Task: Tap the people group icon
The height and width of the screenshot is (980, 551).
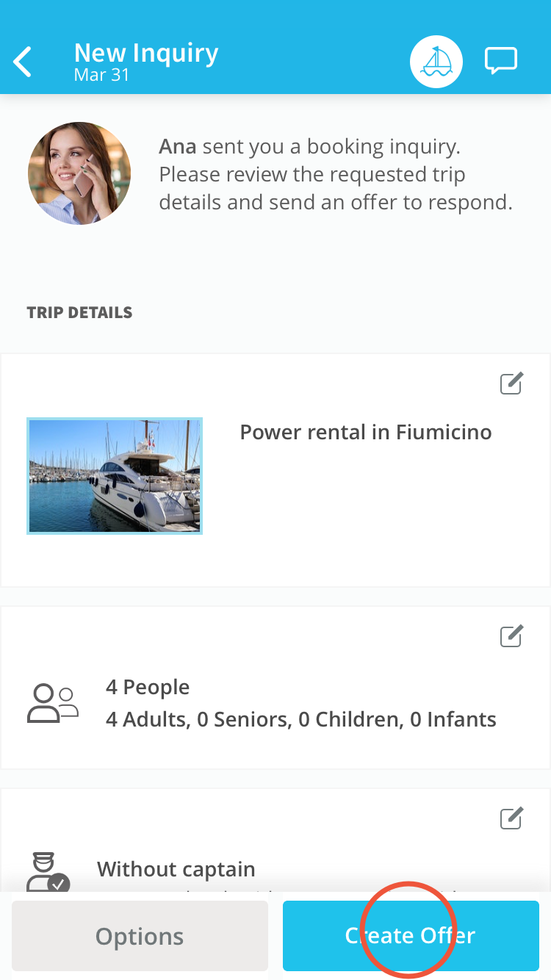Action: (53, 703)
